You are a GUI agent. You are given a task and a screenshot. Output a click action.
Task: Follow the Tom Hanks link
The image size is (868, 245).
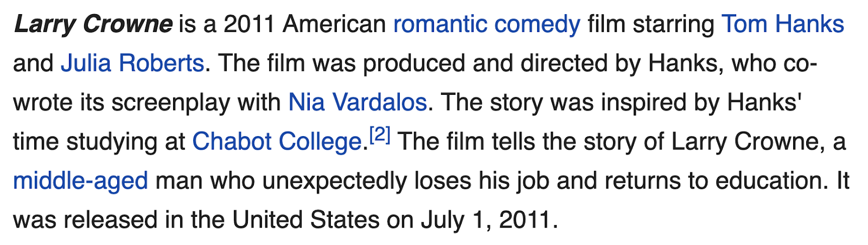click(x=782, y=24)
